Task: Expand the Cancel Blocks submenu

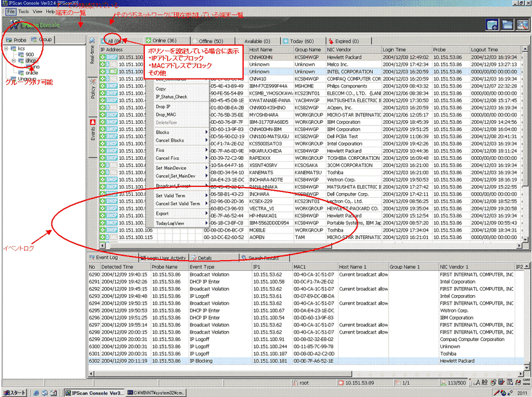Action: (x=177, y=141)
